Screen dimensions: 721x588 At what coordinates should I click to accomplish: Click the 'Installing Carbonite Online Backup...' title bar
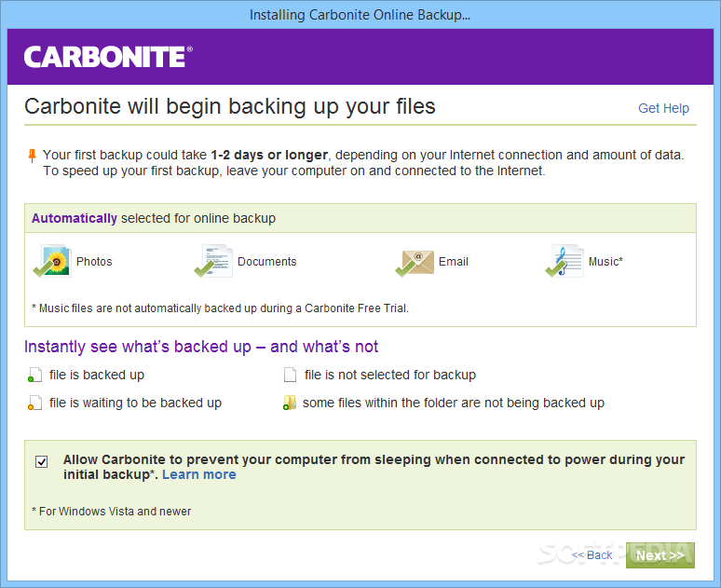click(360, 15)
